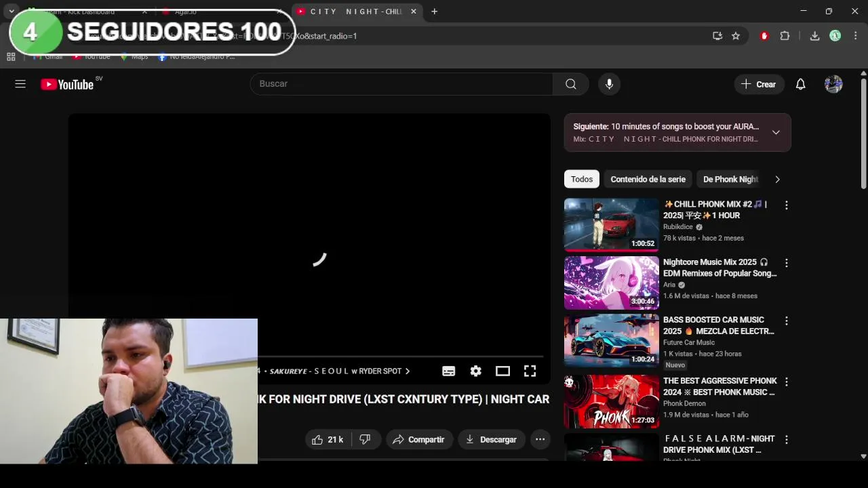868x488 pixels.
Task: Open the YouTube account avatar menu
Action: coord(833,84)
